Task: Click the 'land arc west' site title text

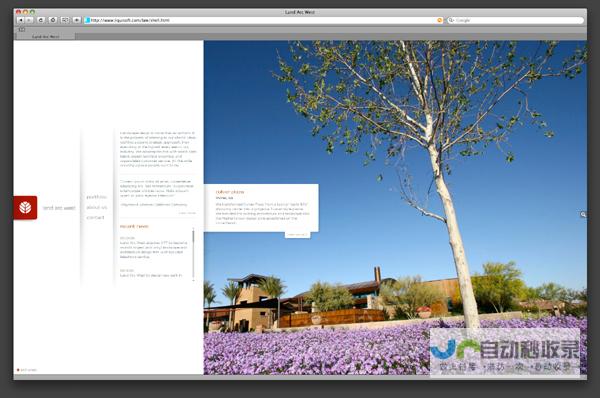Action: (x=59, y=208)
